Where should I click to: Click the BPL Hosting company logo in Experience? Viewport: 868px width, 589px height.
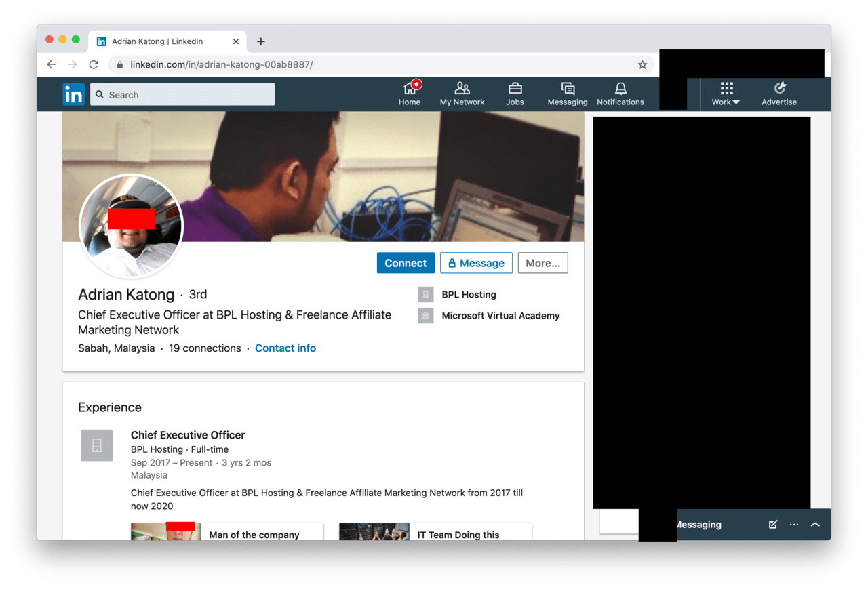(x=97, y=445)
